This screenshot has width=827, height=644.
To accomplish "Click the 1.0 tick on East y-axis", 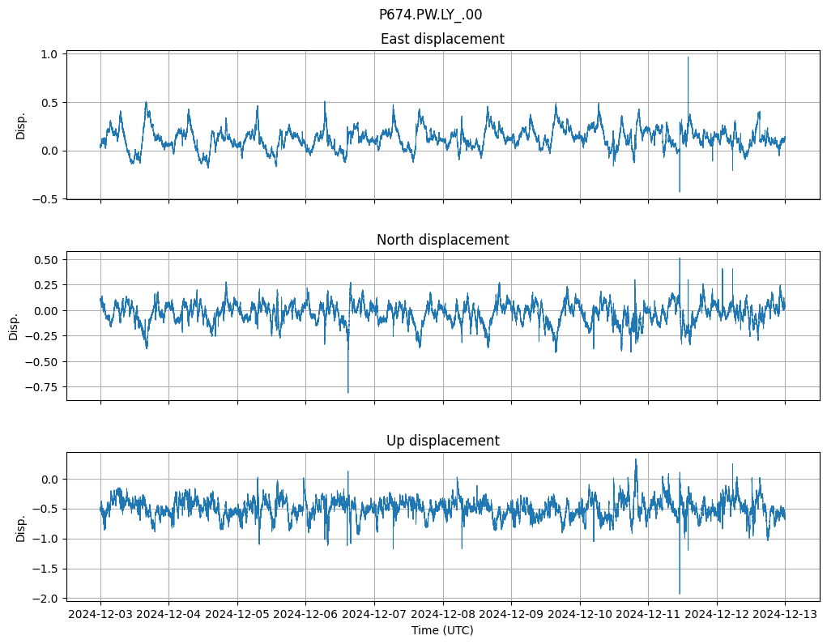I will click(x=50, y=54).
